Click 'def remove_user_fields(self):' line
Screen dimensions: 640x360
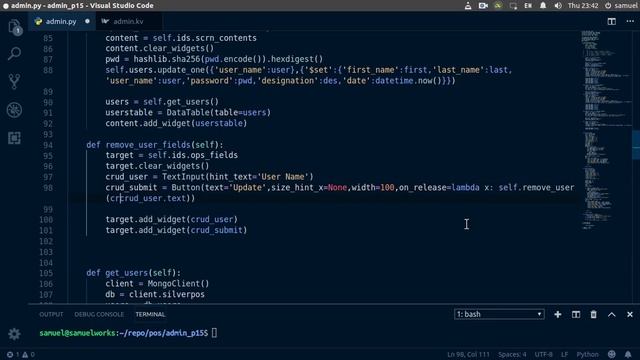pos(155,145)
